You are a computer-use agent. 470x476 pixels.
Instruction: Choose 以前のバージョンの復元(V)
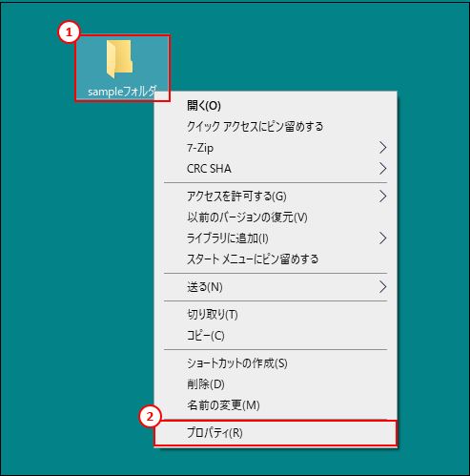point(276,217)
